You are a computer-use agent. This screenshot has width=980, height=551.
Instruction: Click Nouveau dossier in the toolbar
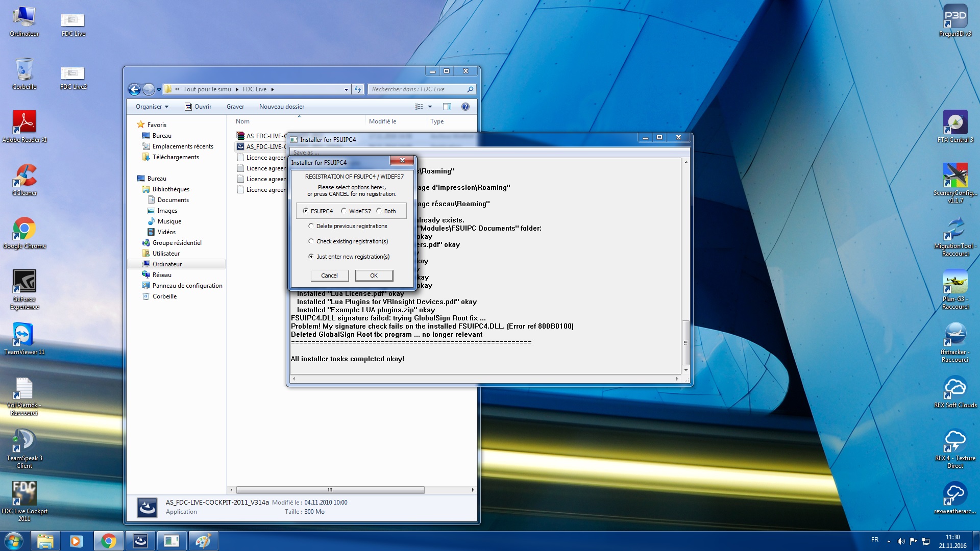281,107
